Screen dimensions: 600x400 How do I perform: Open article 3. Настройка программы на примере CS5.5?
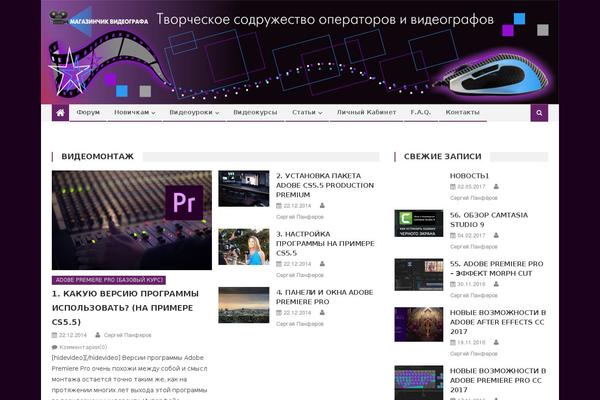[x=325, y=243]
